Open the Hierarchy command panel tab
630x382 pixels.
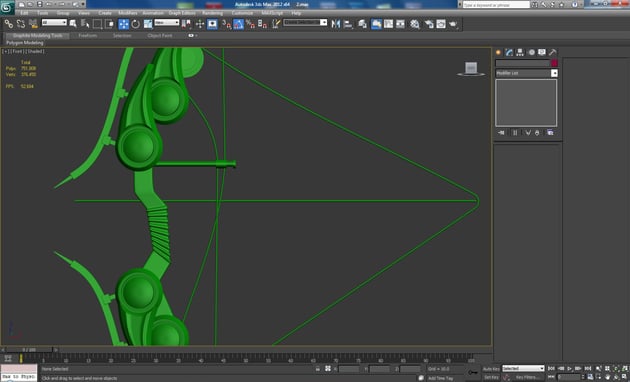pos(520,52)
